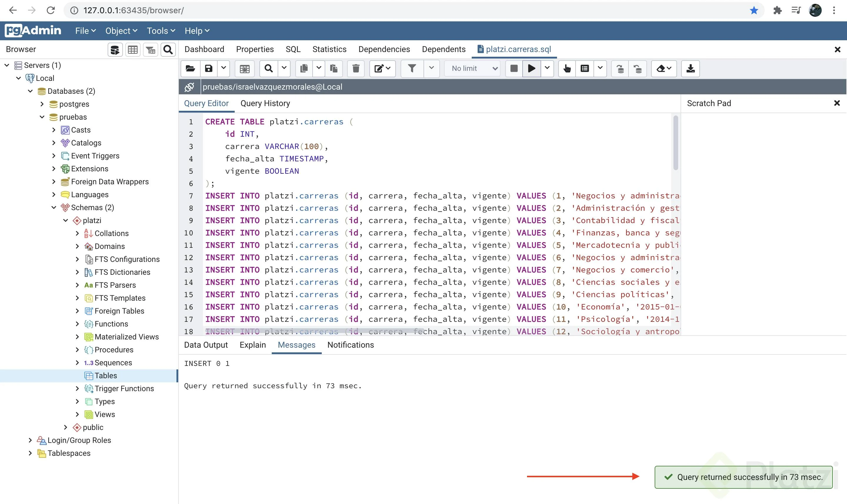Image resolution: width=847 pixels, height=504 pixels.
Task: Execute the query with the play button
Action: 531,68
